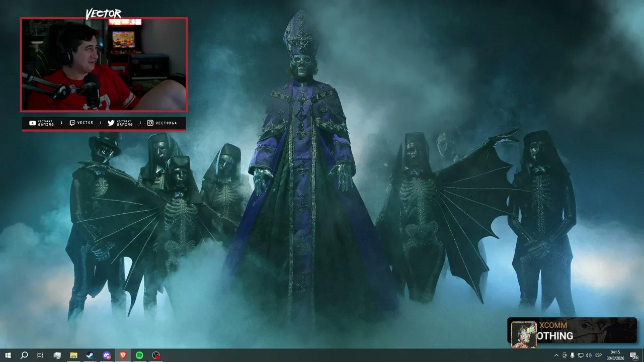Open the clock showing 04:15
644x362 pixels.
(615, 355)
